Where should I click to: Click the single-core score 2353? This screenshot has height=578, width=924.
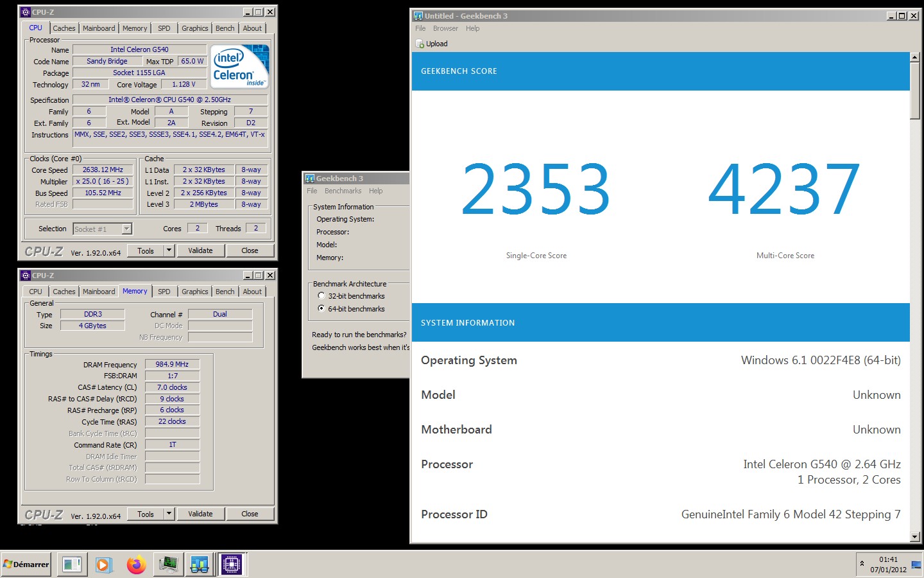coord(536,190)
